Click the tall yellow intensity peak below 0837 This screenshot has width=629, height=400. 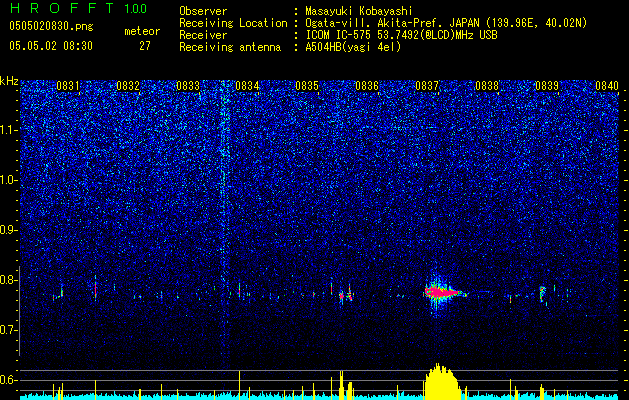[441, 382]
